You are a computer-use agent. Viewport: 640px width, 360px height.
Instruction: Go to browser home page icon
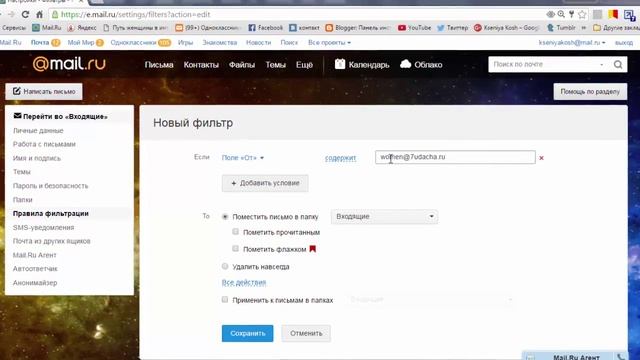pos(39,15)
